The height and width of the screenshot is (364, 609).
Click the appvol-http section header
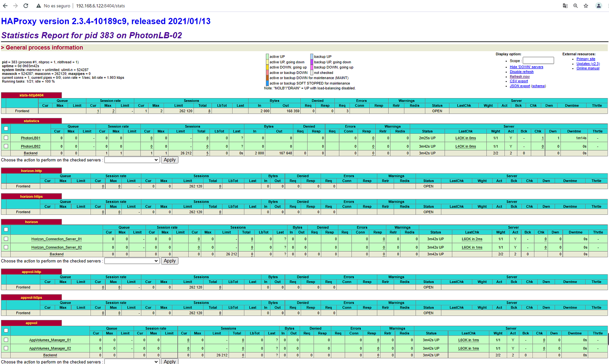31,272
